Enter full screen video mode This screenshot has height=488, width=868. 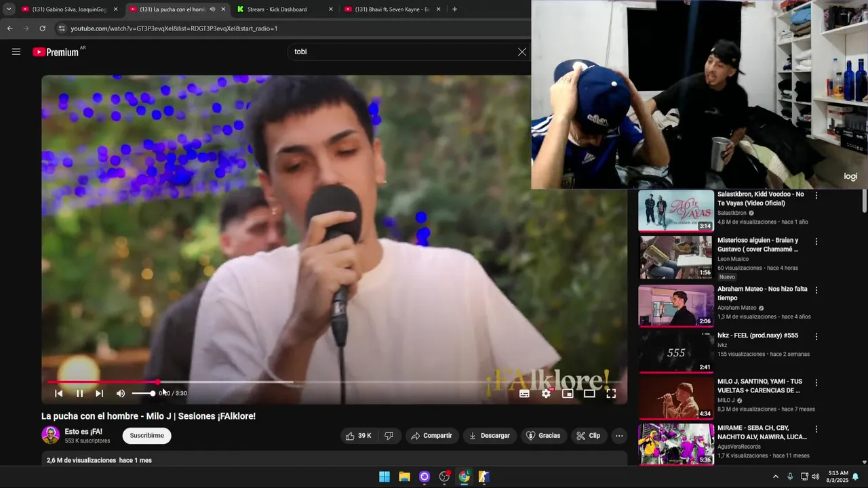tap(611, 393)
